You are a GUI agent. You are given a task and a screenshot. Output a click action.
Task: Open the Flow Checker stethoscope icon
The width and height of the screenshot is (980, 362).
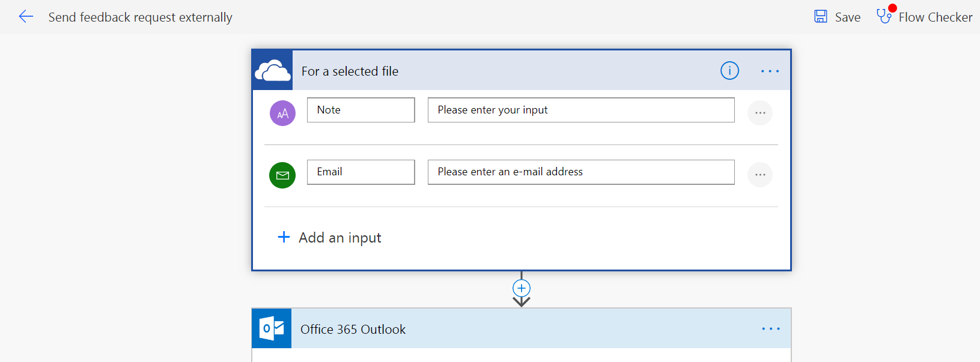884,16
